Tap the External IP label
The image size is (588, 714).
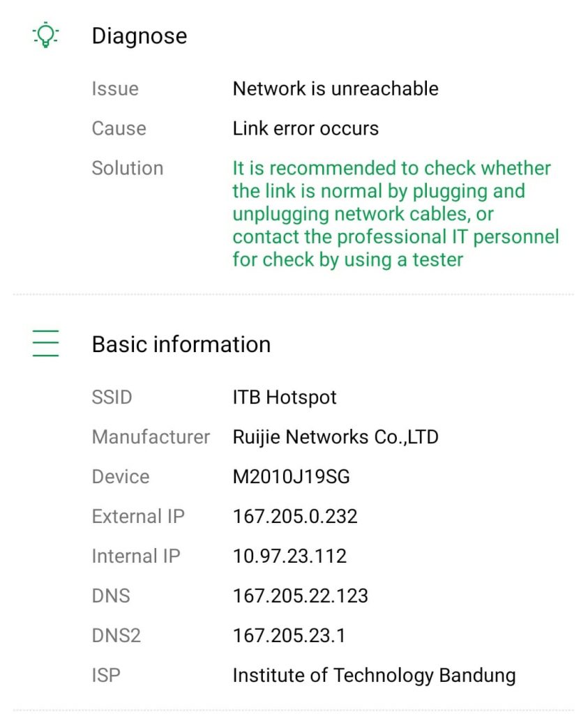[x=139, y=517]
